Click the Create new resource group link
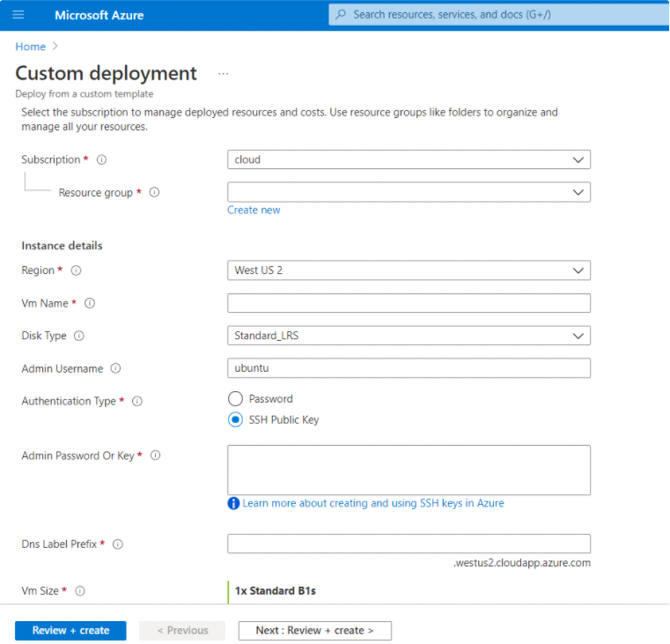This screenshot has height=644, width=670. (254, 210)
